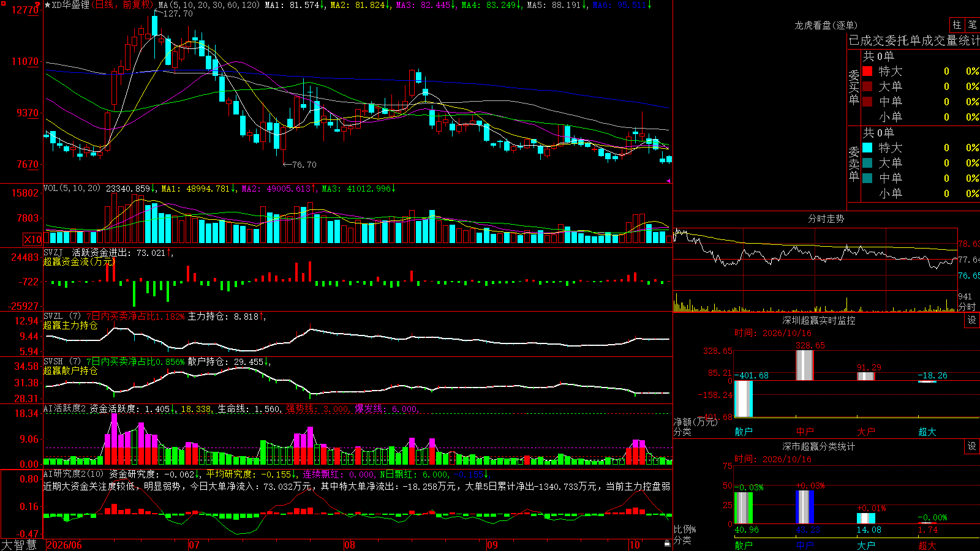Viewport: 980px width, 551px height.
Task: Click the -401.68 散户 bar in 实时监控
Action: tap(744, 399)
